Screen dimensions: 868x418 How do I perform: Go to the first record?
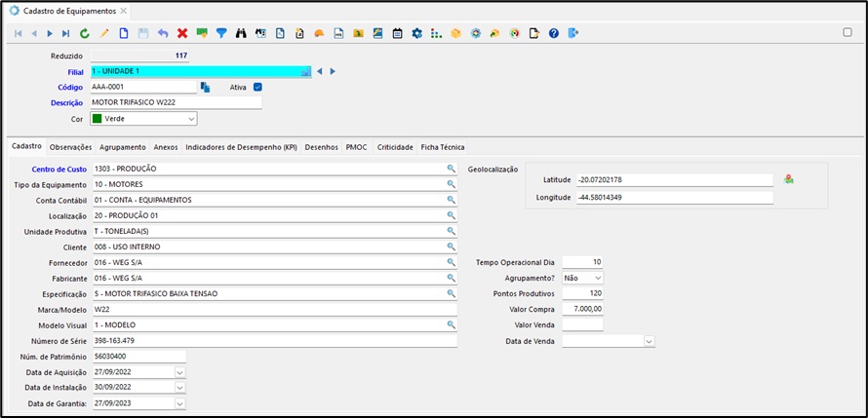pyautogui.click(x=19, y=34)
